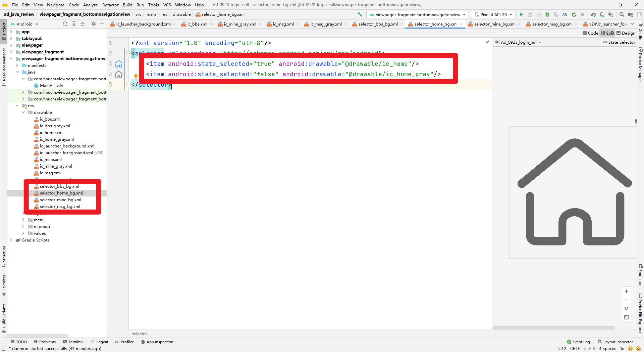Switch to ic_msg_gray.xml tab
This screenshot has height=352, width=644.
tap(326, 24)
